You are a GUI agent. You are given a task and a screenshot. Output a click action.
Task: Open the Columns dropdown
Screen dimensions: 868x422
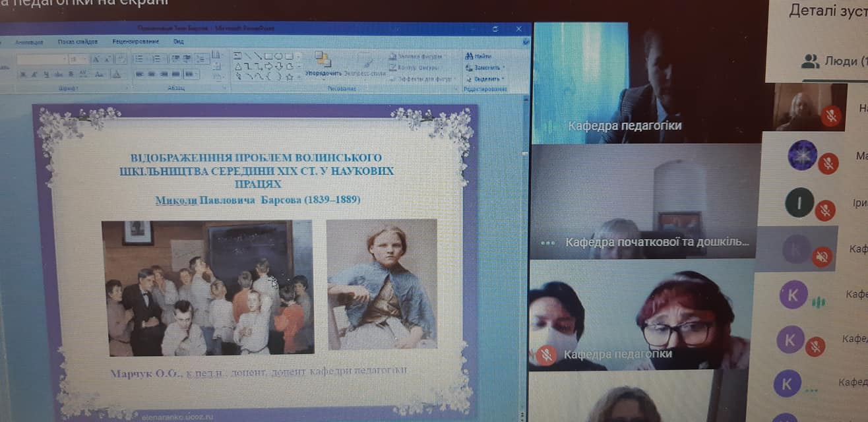pyautogui.click(x=191, y=75)
